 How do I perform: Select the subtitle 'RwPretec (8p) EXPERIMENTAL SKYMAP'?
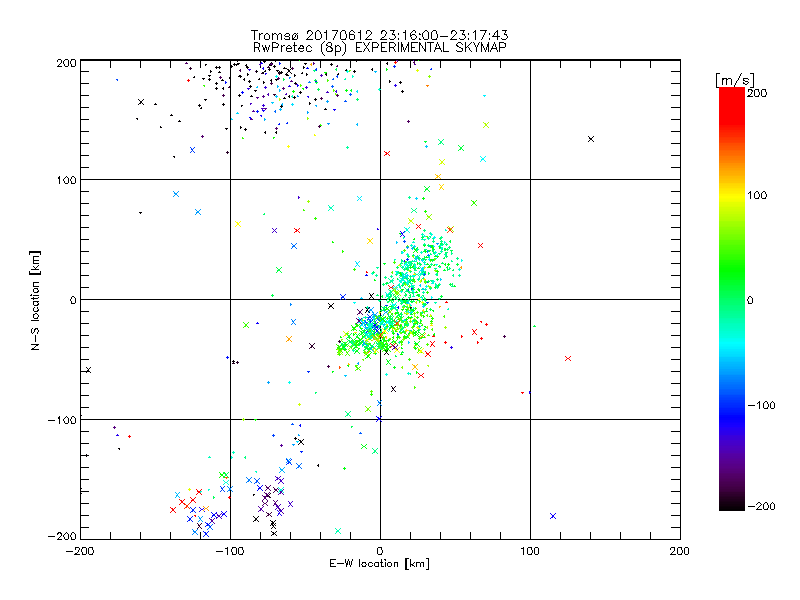coord(380,47)
